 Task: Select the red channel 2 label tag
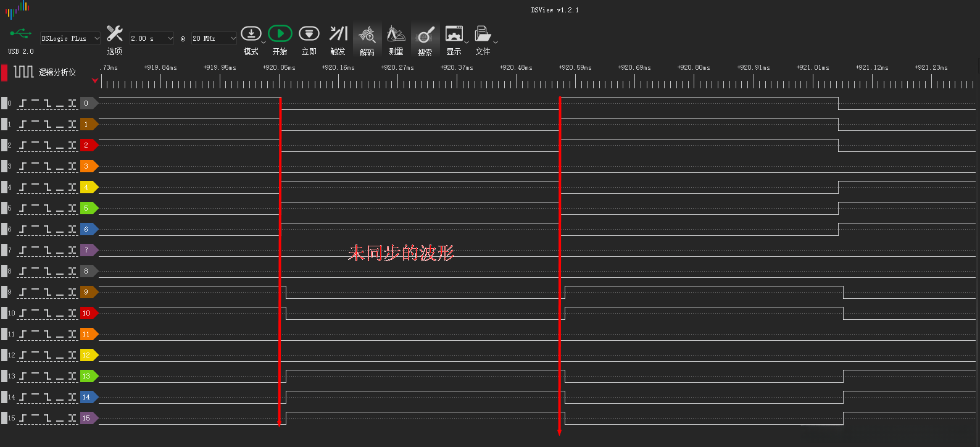(x=89, y=146)
